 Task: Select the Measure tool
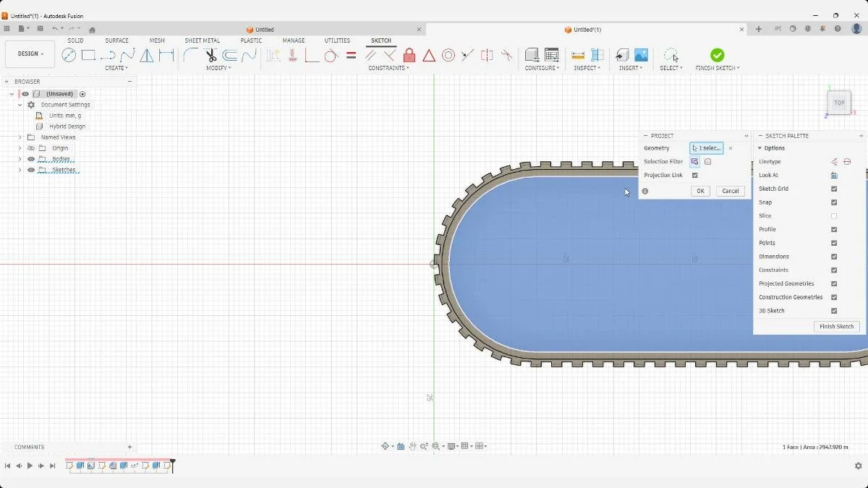[x=578, y=55]
